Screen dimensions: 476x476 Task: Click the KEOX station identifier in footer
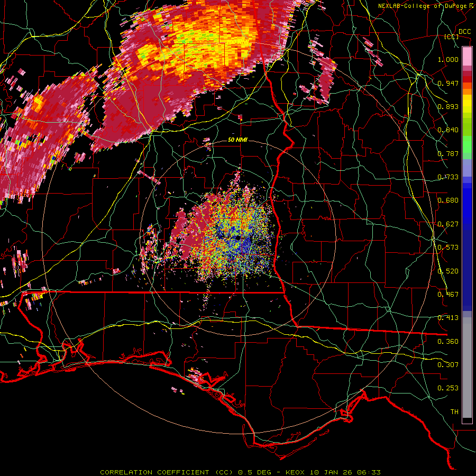[295, 472]
